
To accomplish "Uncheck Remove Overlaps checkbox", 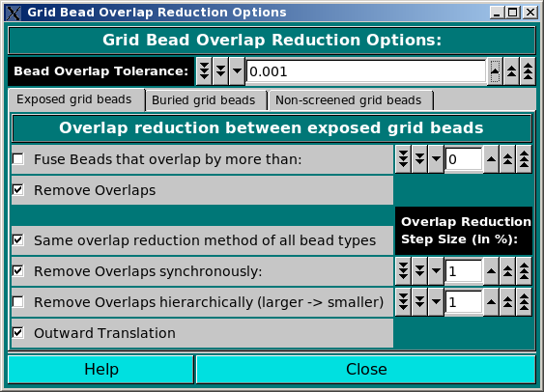I will point(18,190).
